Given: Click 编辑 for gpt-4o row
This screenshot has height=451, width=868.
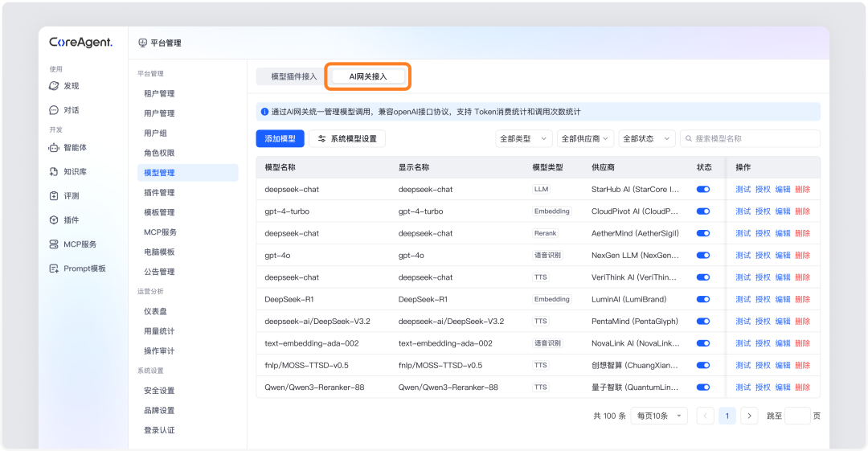Looking at the screenshot, I should (783, 256).
